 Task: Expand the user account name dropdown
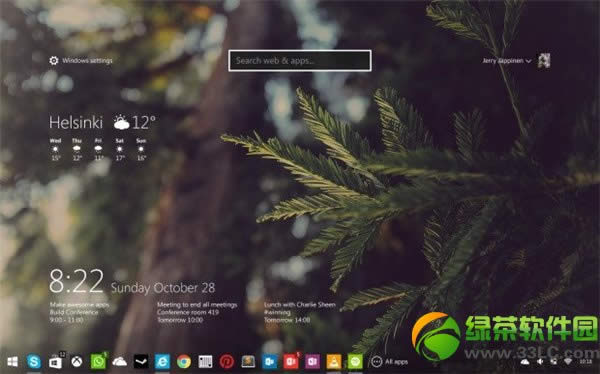point(506,60)
